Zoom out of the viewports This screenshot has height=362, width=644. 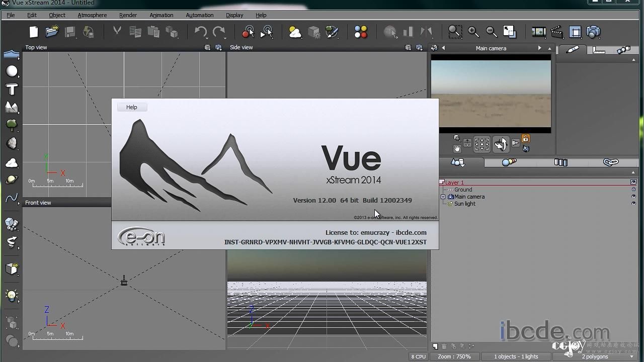pos(492,32)
